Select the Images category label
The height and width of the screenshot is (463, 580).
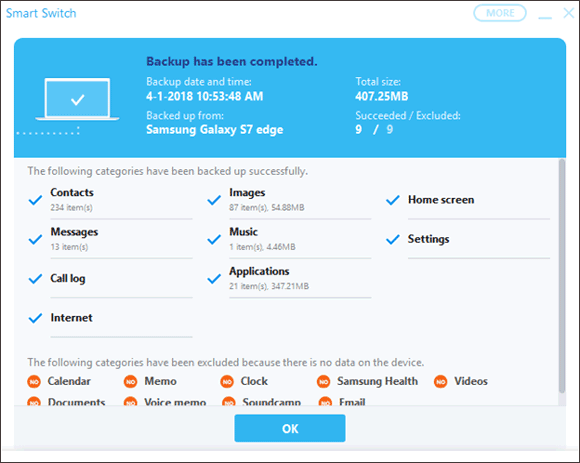tap(247, 193)
